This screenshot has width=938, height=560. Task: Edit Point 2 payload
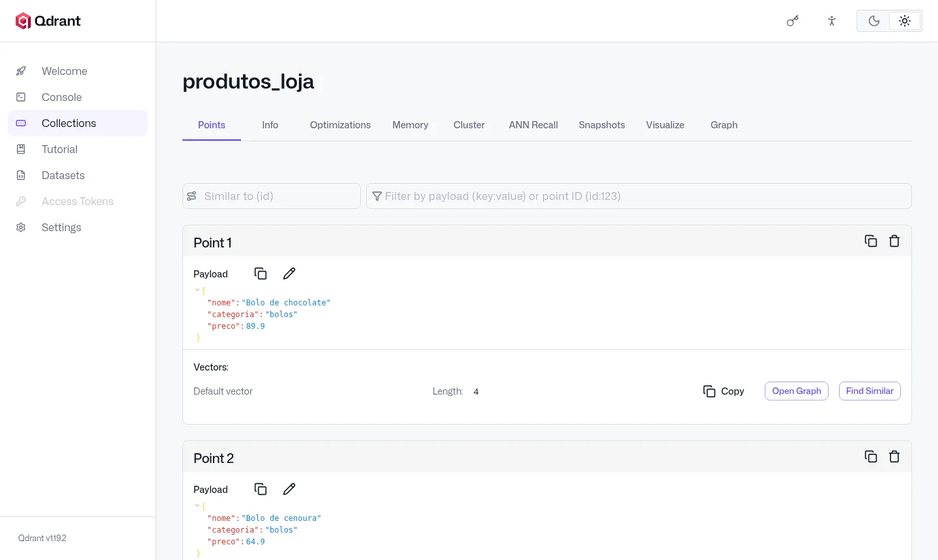289,489
